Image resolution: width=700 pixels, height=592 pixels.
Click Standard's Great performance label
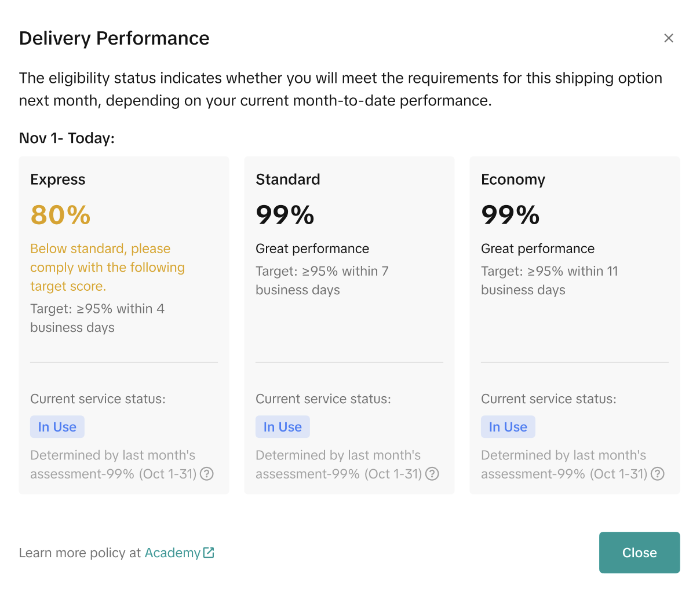click(x=312, y=249)
